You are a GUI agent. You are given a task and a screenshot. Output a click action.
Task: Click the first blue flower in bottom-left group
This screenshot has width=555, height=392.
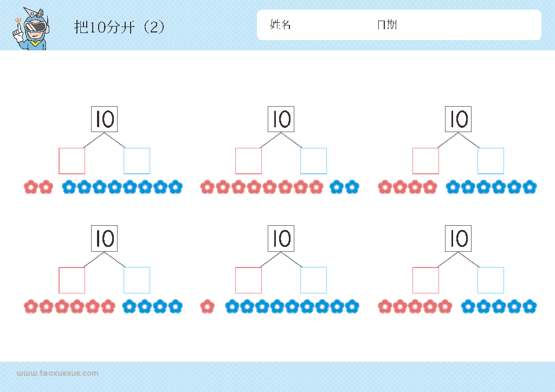click(129, 306)
